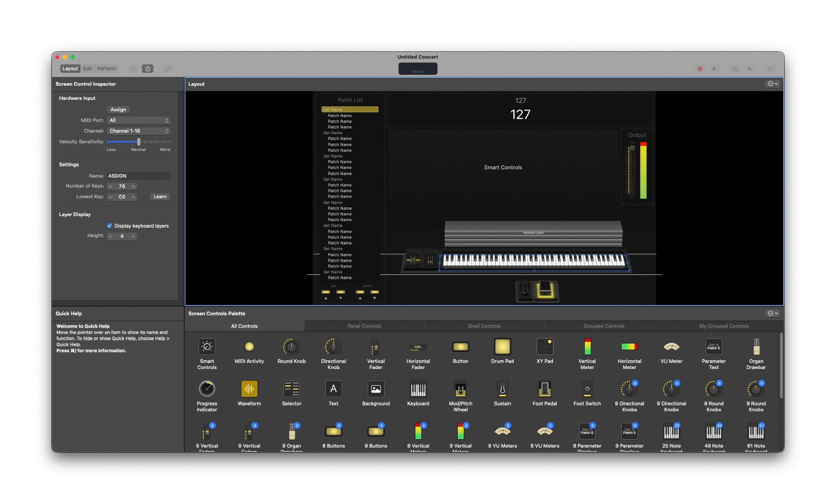Select the Mod/Pitch Wheel icon
The image size is (836, 504).
460,389
